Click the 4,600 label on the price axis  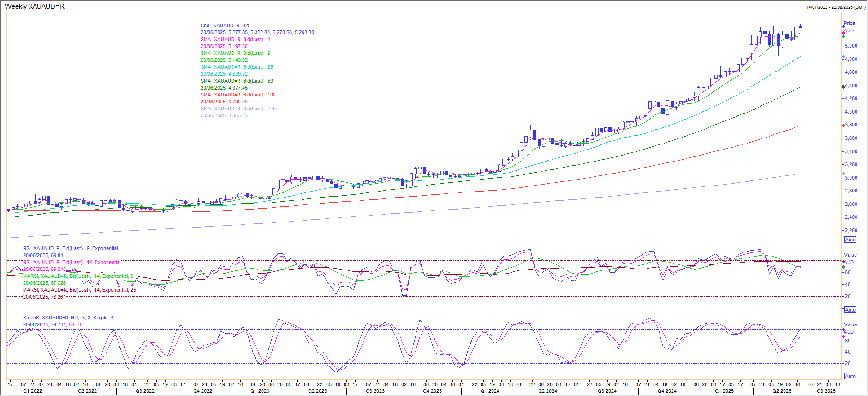pos(851,72)
